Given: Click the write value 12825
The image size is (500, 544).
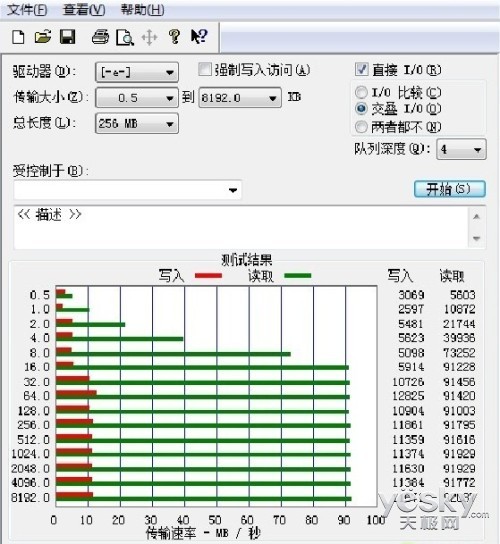Looking at the screenshot, I should pyautogui.click(x=408, y=396).
